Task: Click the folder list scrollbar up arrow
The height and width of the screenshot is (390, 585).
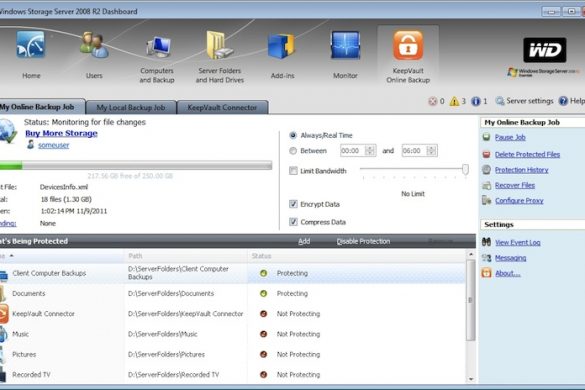Action: pyautogui.click(x=471, y=254)
